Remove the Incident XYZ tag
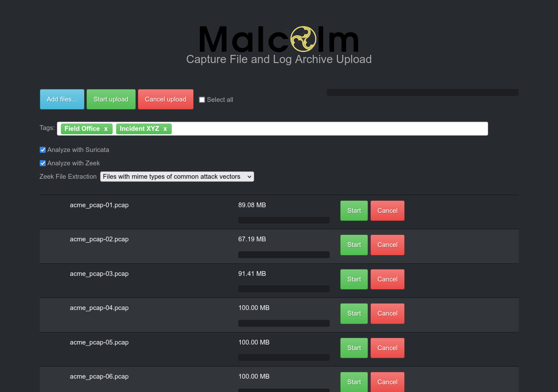This screenshot has width=558, height=392. coord(165,129)
